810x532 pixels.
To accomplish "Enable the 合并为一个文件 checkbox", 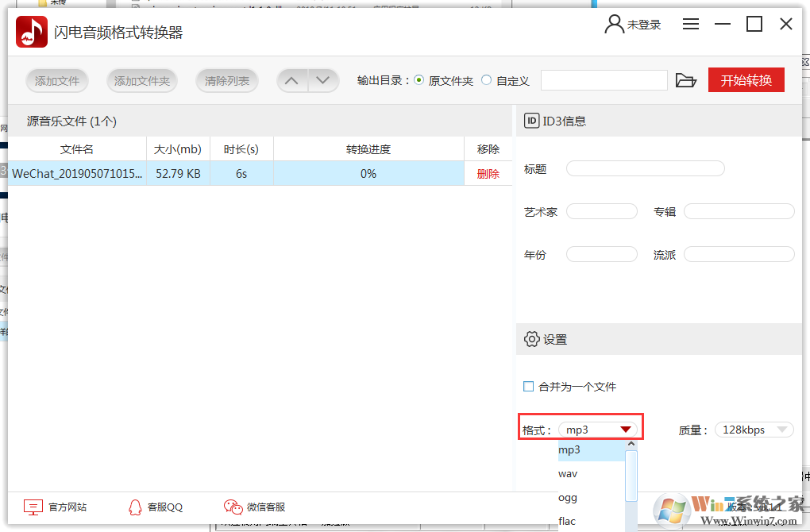I will (x=527, y=386).
